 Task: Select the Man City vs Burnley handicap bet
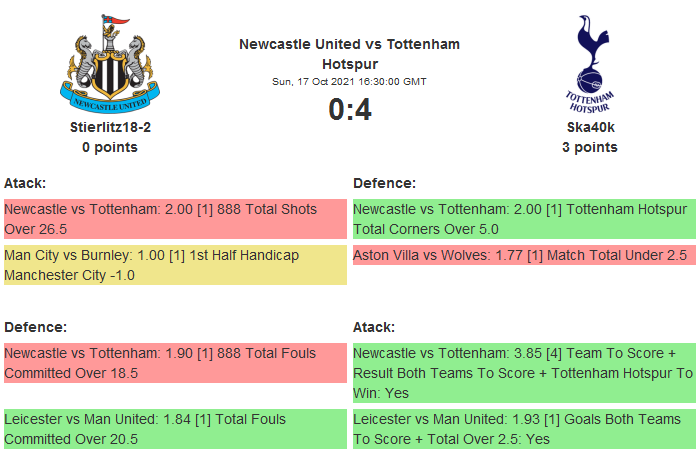tap(175, 265)
